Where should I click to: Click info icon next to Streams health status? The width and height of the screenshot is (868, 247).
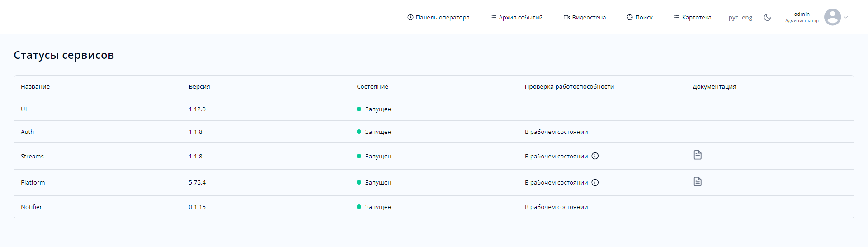click(595, 156)
